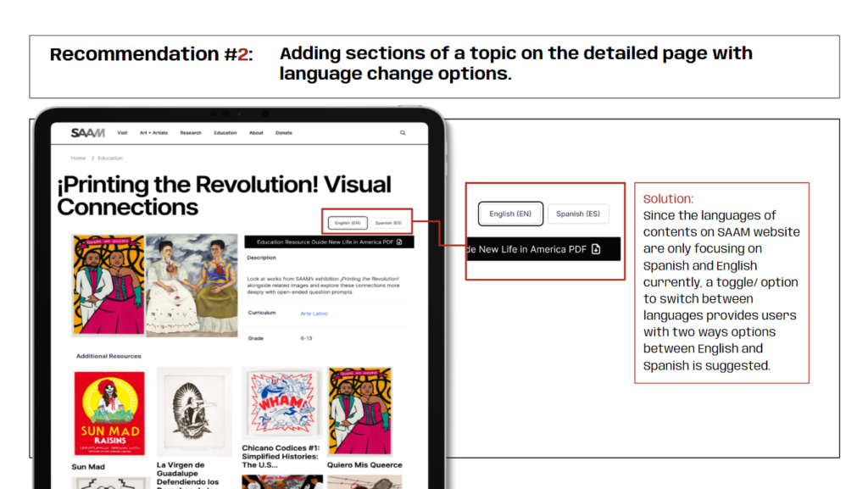Open the Quiero Mis Queerce hero artwork

tap(108, 285)
